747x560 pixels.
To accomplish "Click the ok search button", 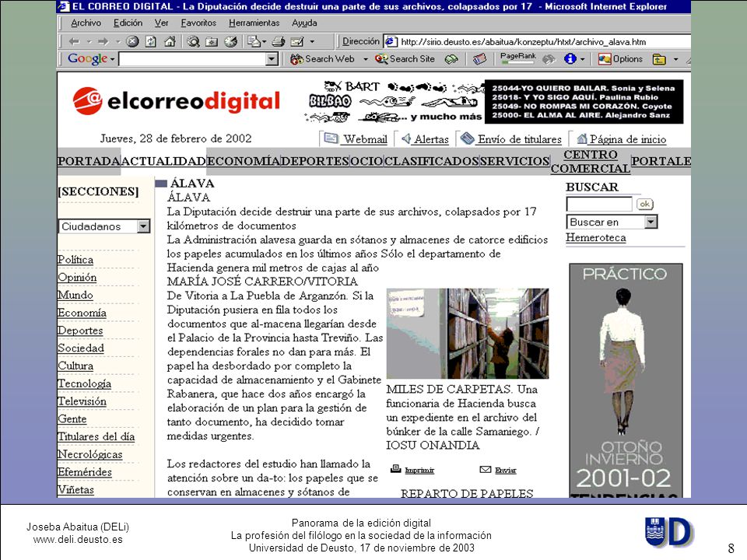I will pyautogui.click(x=644, y=204).
